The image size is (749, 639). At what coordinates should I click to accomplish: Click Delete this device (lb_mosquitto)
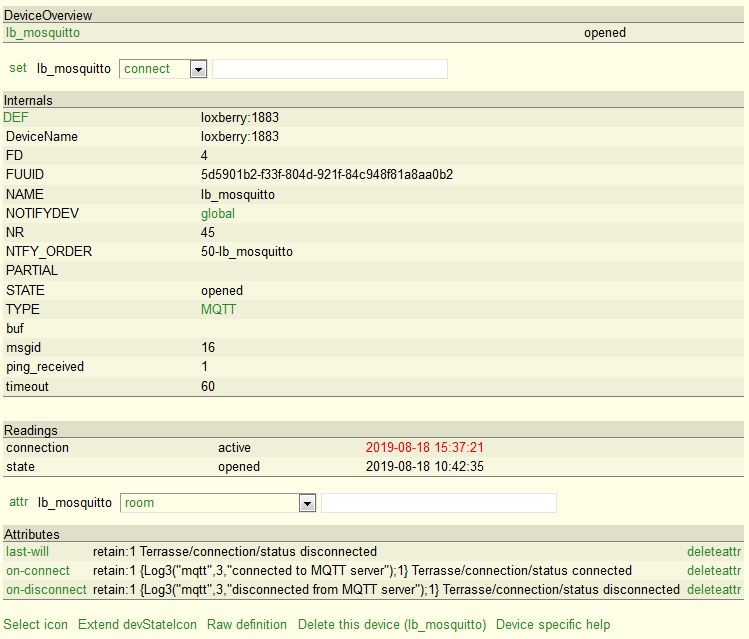(392, 624)
